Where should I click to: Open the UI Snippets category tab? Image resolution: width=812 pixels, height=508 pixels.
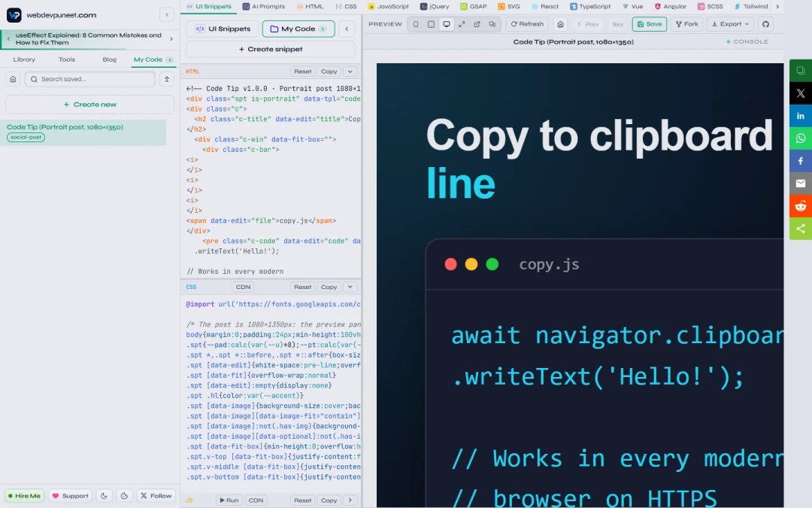(x=209, y=6)
